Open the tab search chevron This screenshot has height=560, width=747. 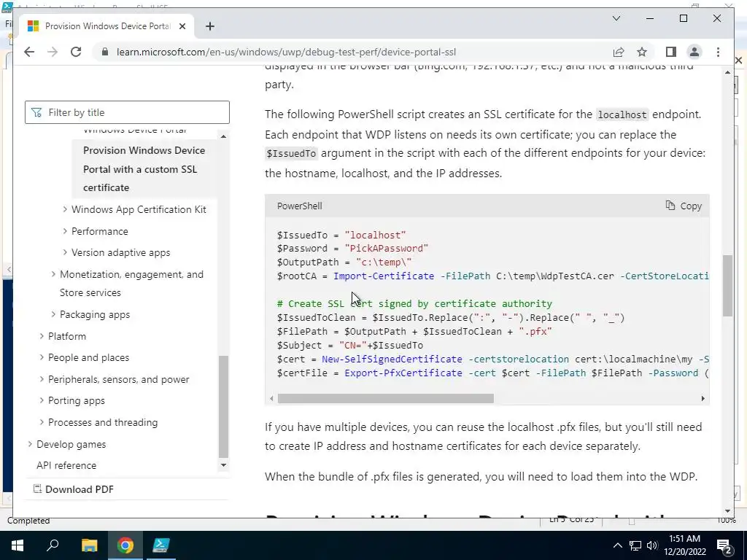pyautogui.click(x=616, y=18)
